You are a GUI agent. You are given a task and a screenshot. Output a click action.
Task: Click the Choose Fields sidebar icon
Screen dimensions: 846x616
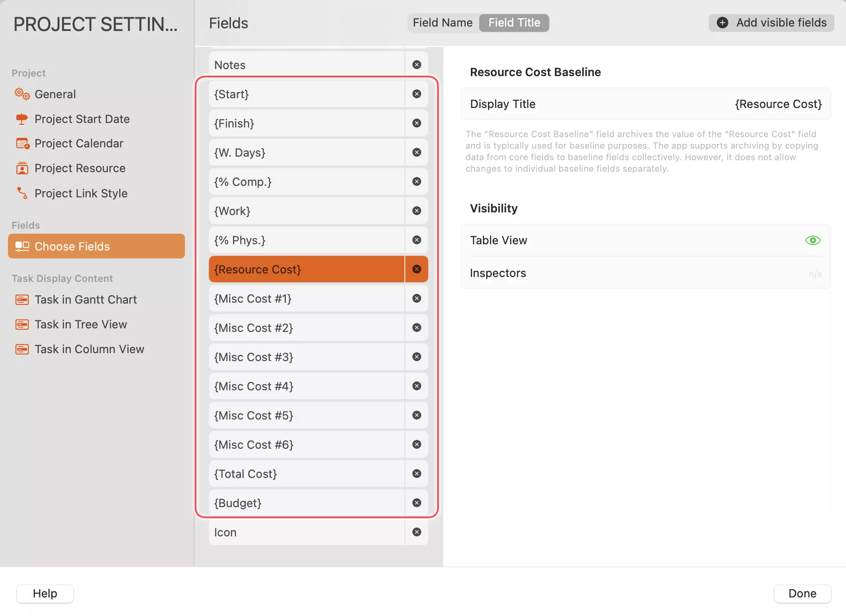click(22, 246)
